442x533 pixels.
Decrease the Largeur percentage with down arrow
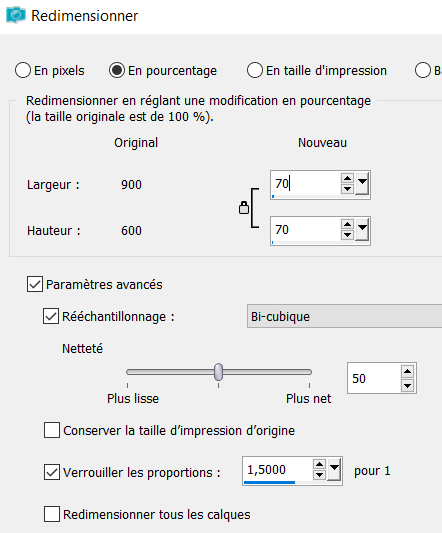point(347,189)
